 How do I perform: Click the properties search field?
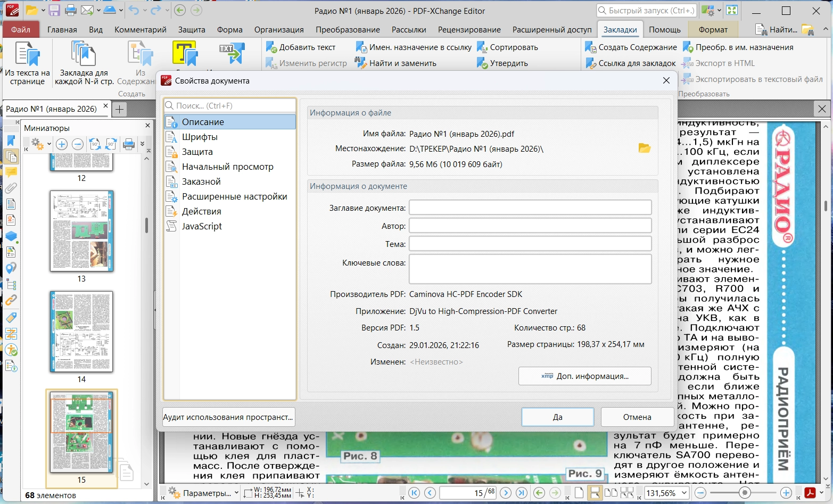point(230,105)
